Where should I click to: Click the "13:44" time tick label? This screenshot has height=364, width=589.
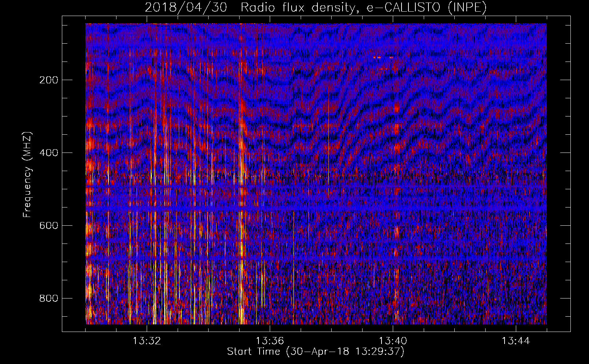pos(516,341)
